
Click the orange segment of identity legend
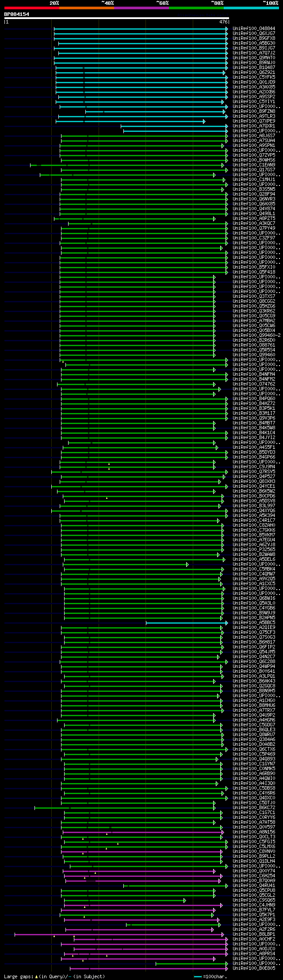click(x=86, y=8)
